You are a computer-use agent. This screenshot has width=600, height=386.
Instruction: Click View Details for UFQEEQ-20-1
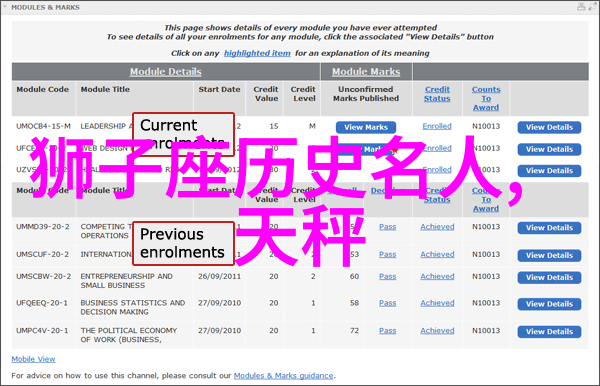tap(549, 304)
